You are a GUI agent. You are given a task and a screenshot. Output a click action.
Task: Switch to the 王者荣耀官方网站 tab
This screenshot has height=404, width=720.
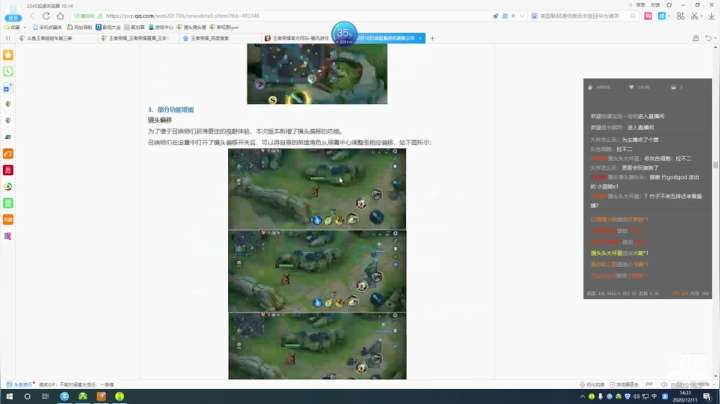coord(296,38)
